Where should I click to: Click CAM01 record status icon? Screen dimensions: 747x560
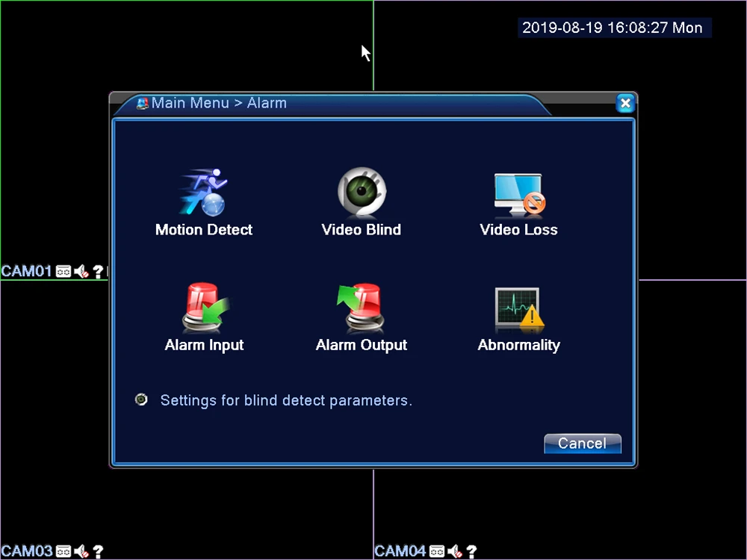(x=63, y=272)
